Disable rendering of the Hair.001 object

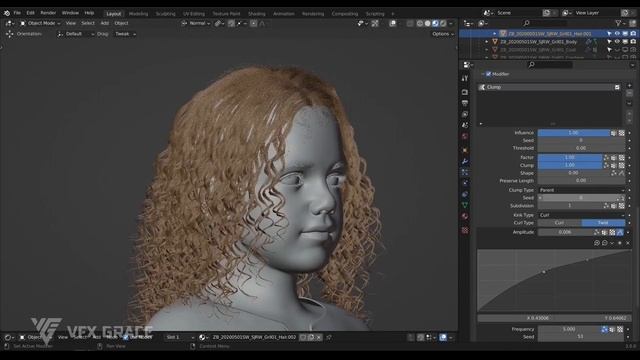(633, 33)
